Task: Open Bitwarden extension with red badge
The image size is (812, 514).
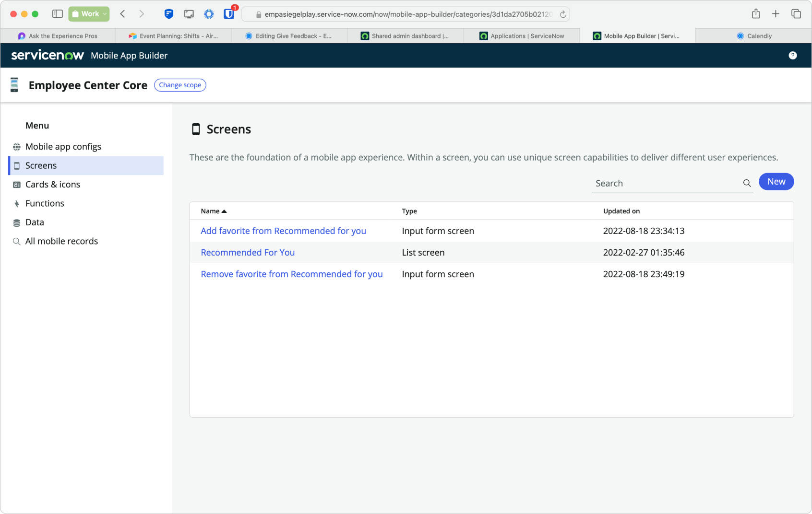Action: 229,13
